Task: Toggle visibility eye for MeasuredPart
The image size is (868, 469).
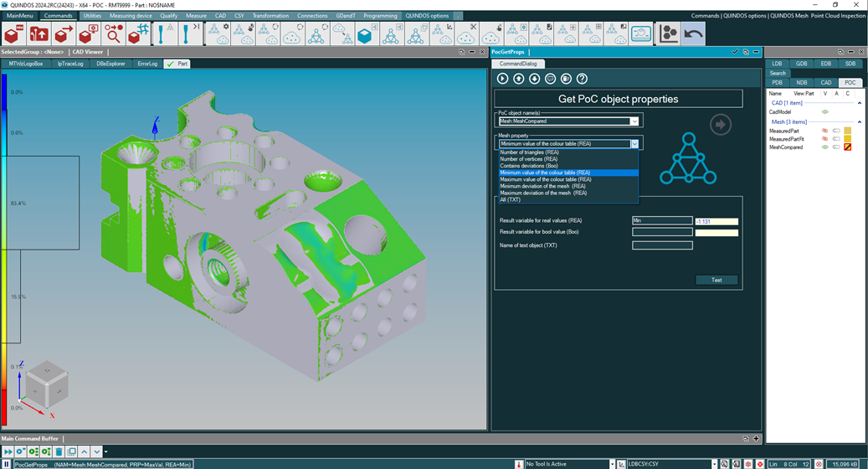Action: (x=824, y=131)
